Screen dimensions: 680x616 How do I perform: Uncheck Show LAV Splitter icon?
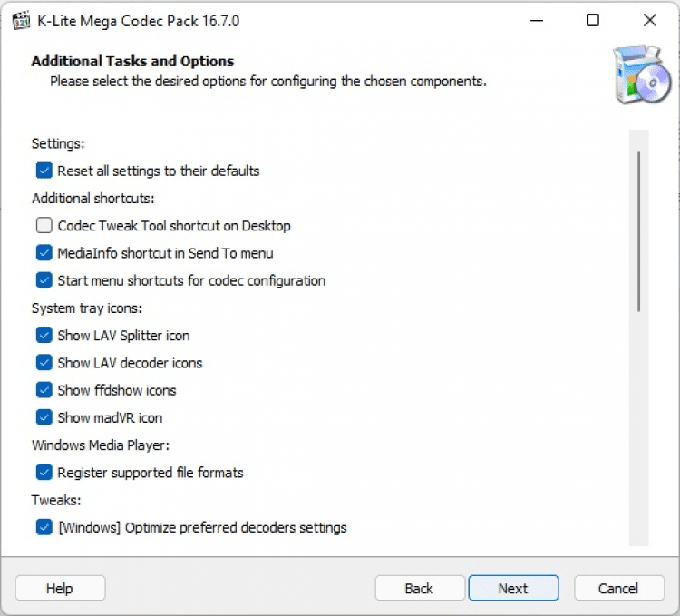pyautogui.click(x=44, y=336)
